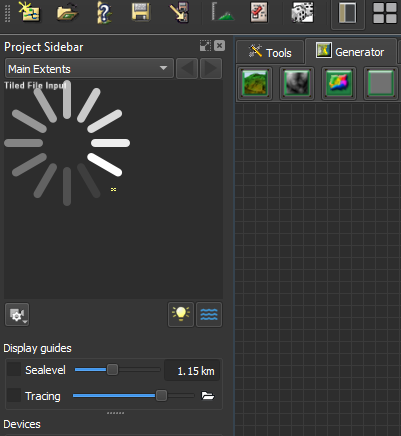Browse tracing image with folder icon
401x436 pixels.
tap(208, 396)
